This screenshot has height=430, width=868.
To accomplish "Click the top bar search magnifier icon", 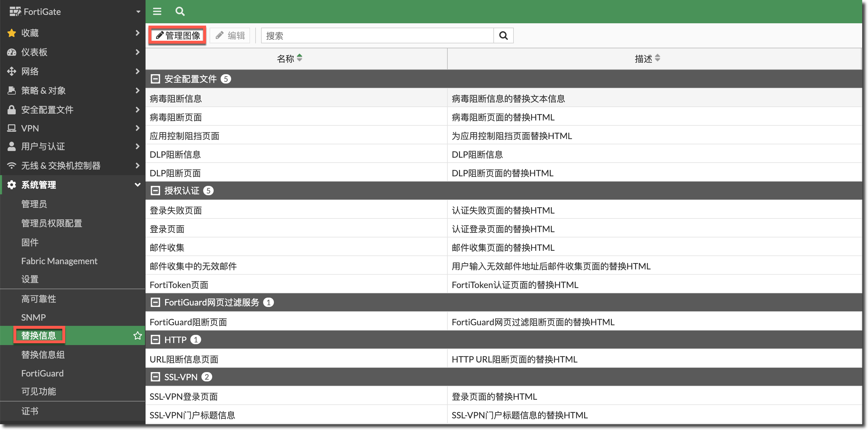I will 180,11.
